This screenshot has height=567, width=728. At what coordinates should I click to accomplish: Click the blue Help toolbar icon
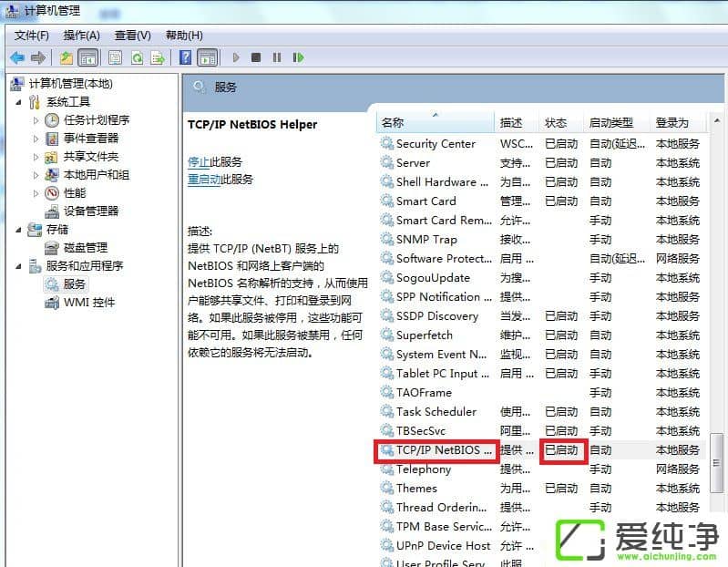pyautogui.click(x=186, y=57)
